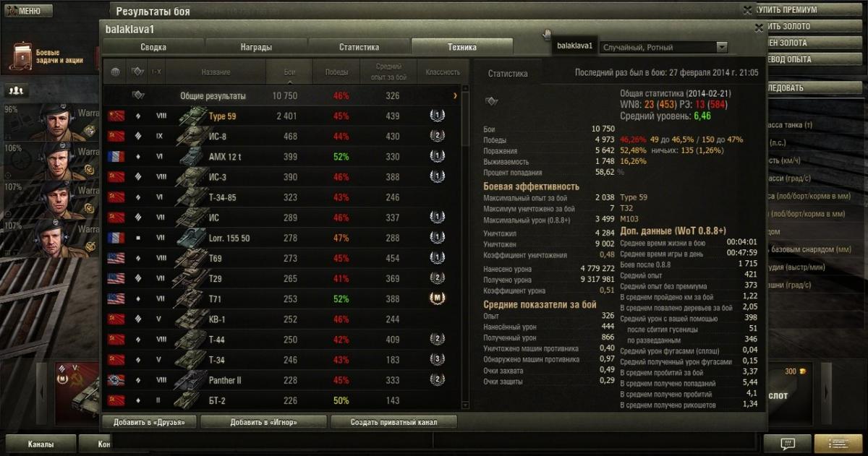Image resolution: width=868 pixels, height=456 pixels.
Task: Select the Техника tab
Action: click(x=462, y=47)
